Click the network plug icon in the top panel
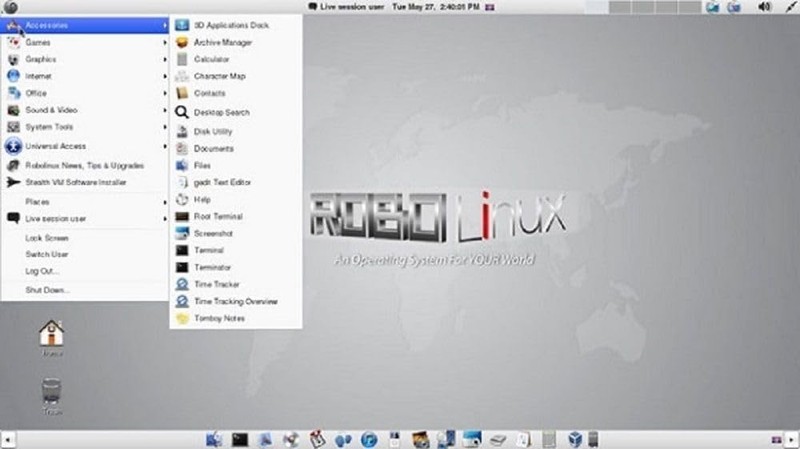The width and height of the screenshot is (800, 449). [x=791, y=7]
